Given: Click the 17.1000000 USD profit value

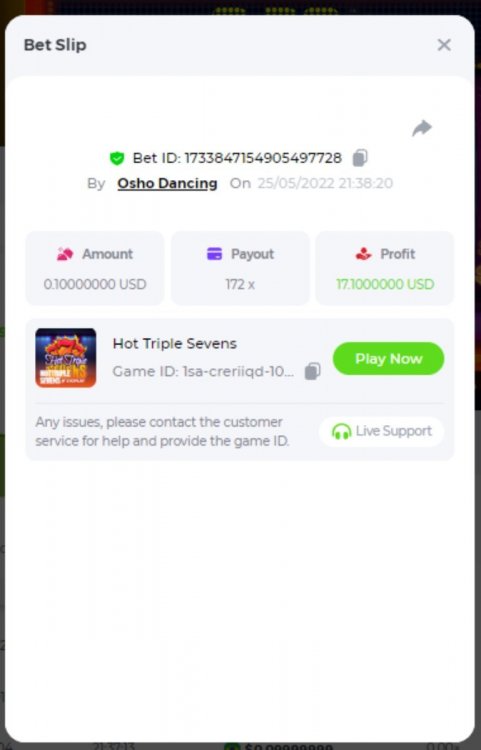Looking at the screenshot, I should pyautogui.click(x=385, y=284).
